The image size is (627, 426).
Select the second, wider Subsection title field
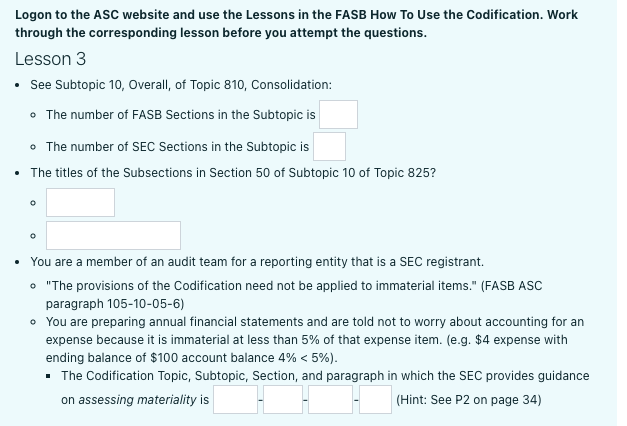113,236
